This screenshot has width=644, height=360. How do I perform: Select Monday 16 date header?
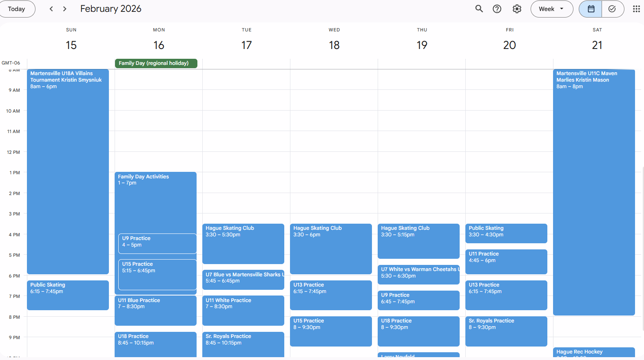coord(159,45)
